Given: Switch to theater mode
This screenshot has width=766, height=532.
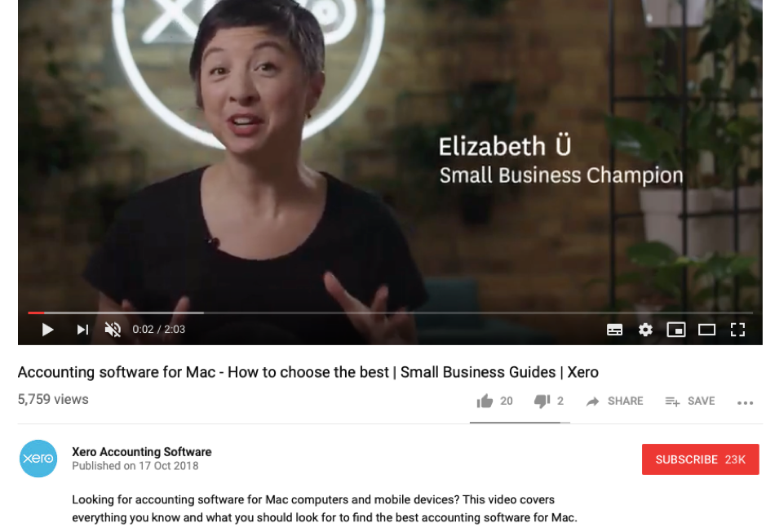Looking at the screenshot, I should click(707, 330).
